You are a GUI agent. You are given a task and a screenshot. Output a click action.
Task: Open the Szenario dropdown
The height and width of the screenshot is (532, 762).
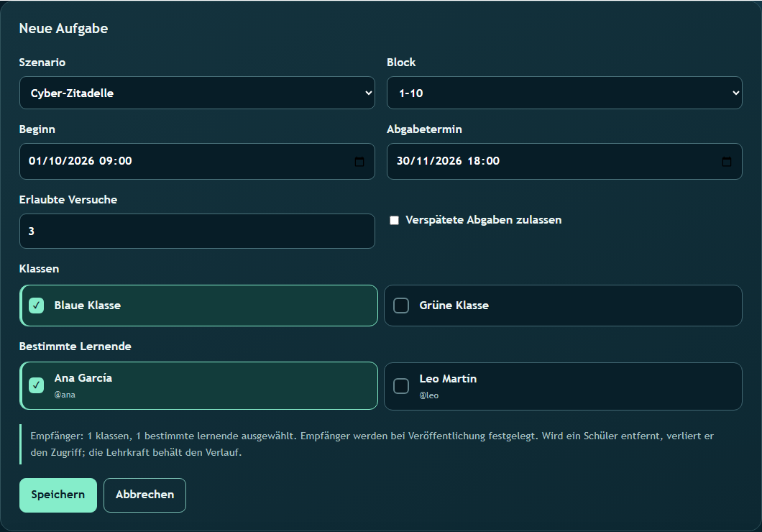197,93
